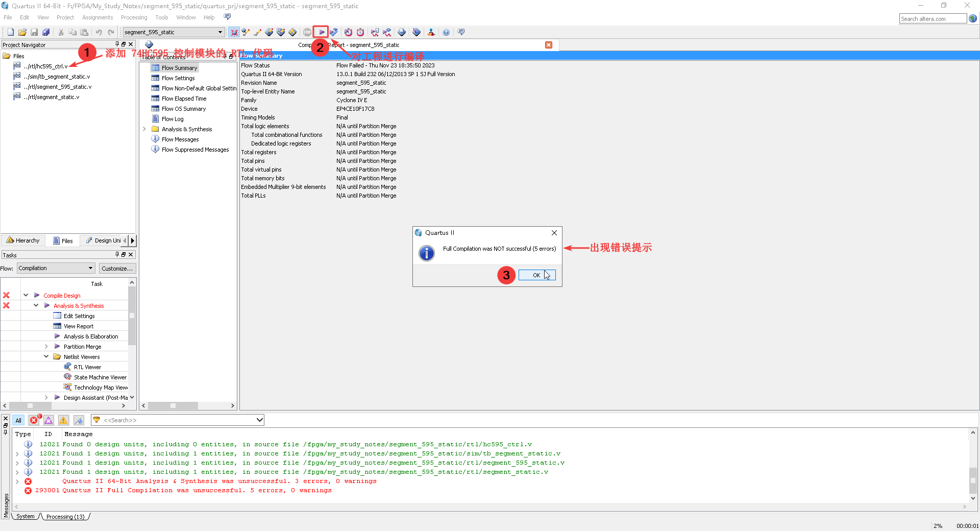
Task: Open the View Report task
Action: point(79,326)
